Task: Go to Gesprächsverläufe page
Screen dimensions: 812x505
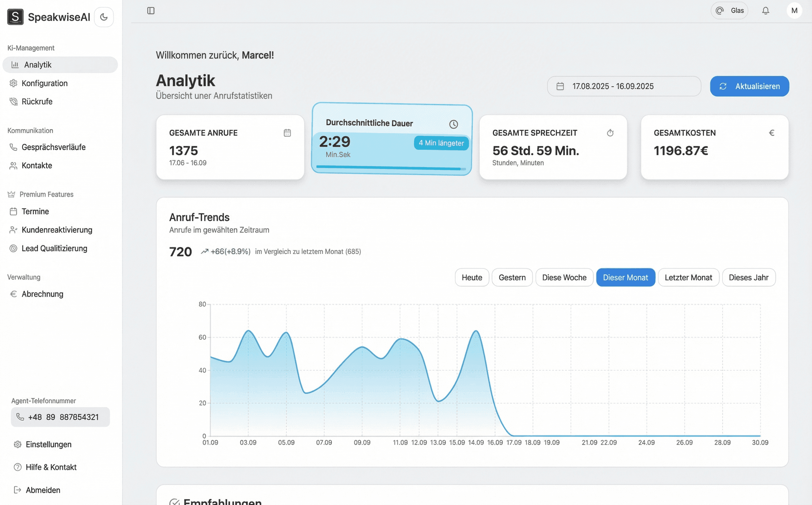Action: 54,147
